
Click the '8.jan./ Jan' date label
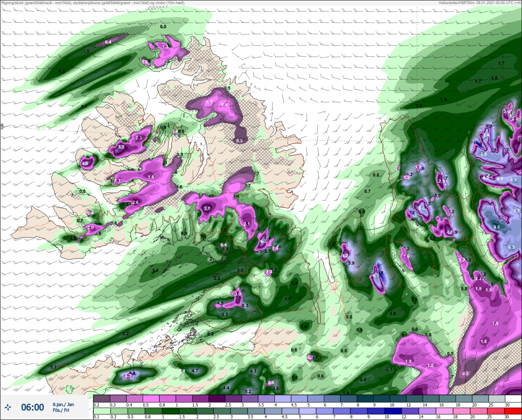pyautogui.click(x=63, y=405)
